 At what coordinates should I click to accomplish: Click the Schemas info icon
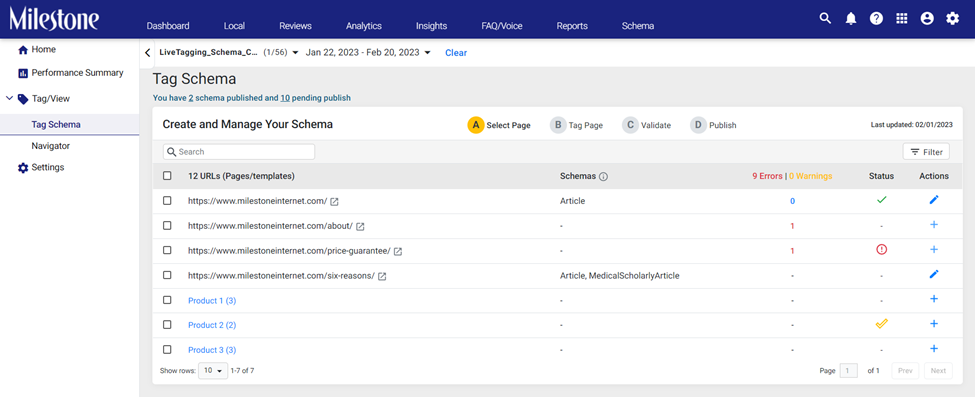point(603,177)
